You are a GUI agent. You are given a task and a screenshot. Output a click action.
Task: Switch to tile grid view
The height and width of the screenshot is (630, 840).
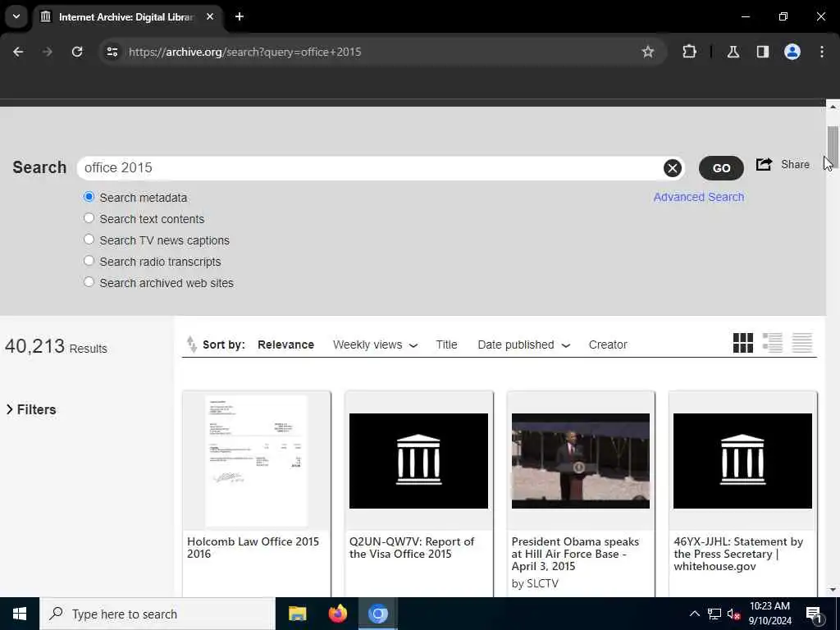click(x=743, y=343)
